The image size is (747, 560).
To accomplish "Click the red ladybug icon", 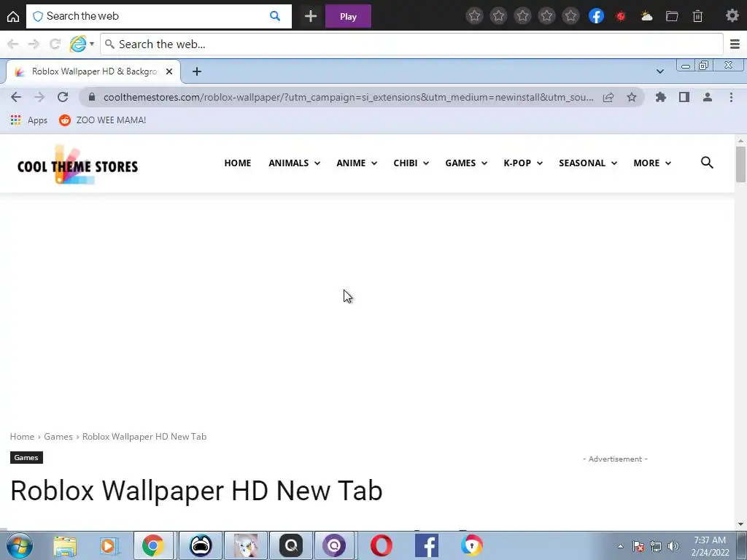I will (620, 16).
